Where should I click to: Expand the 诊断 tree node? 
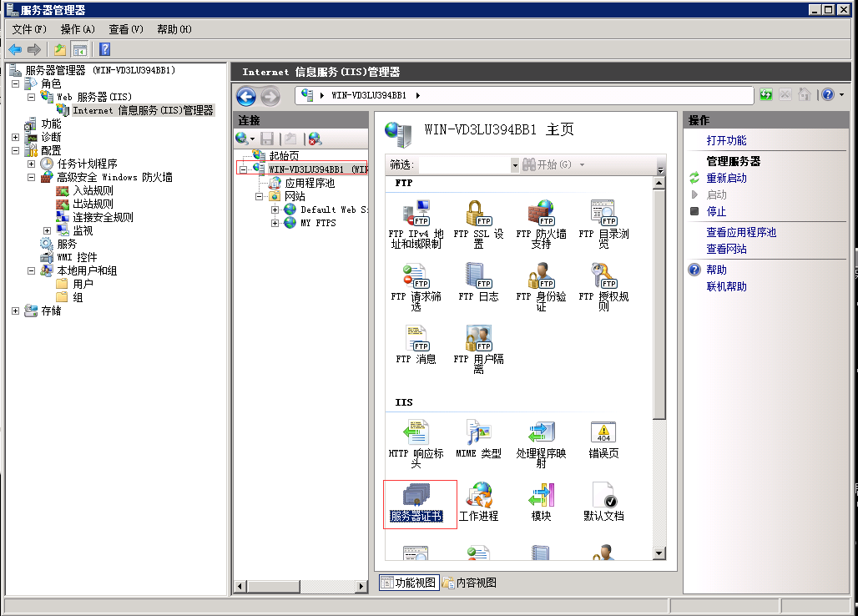tap(15, 138)
